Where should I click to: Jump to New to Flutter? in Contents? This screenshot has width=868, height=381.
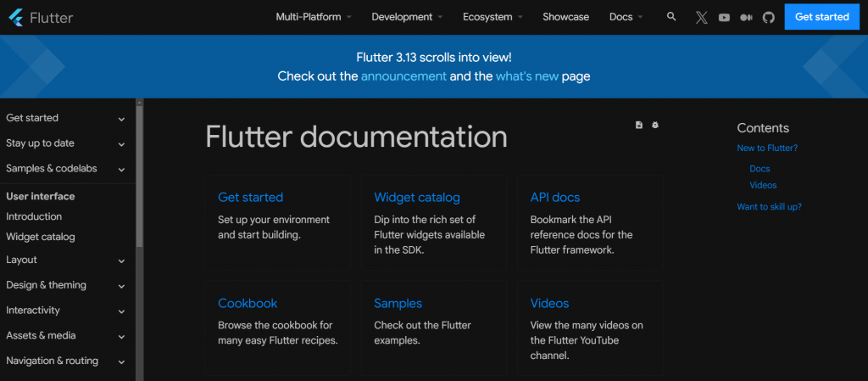(x=767, y=148)
